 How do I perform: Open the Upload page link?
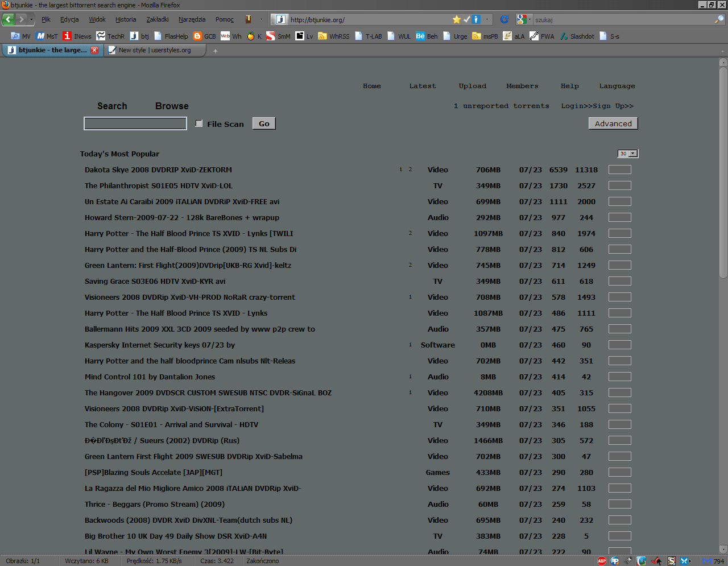(x=473, y=86)
